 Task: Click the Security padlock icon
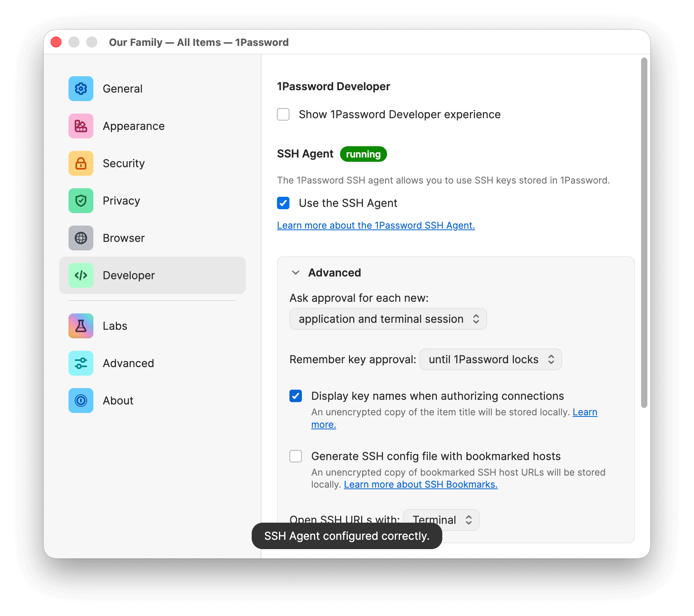(x=81, y=163)
